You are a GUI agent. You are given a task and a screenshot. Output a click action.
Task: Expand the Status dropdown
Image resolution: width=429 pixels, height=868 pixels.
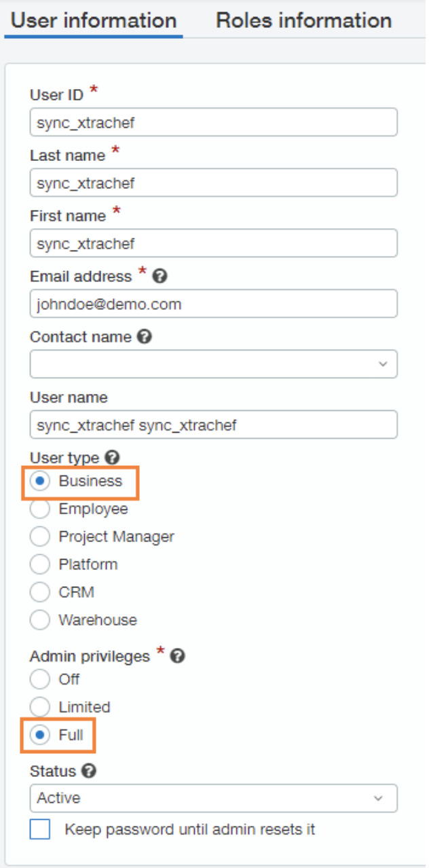pos(213,798)
